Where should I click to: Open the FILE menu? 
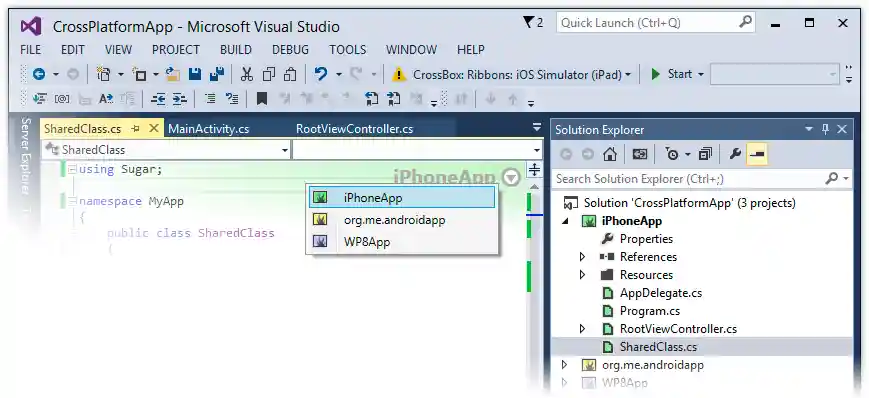[x=31, y=49]
